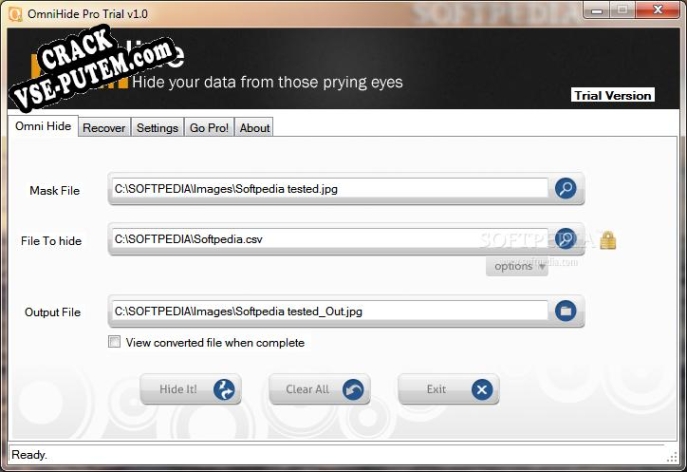Expand the options dropdown
This screenshot has width=687, height=472.
point(518,266)
